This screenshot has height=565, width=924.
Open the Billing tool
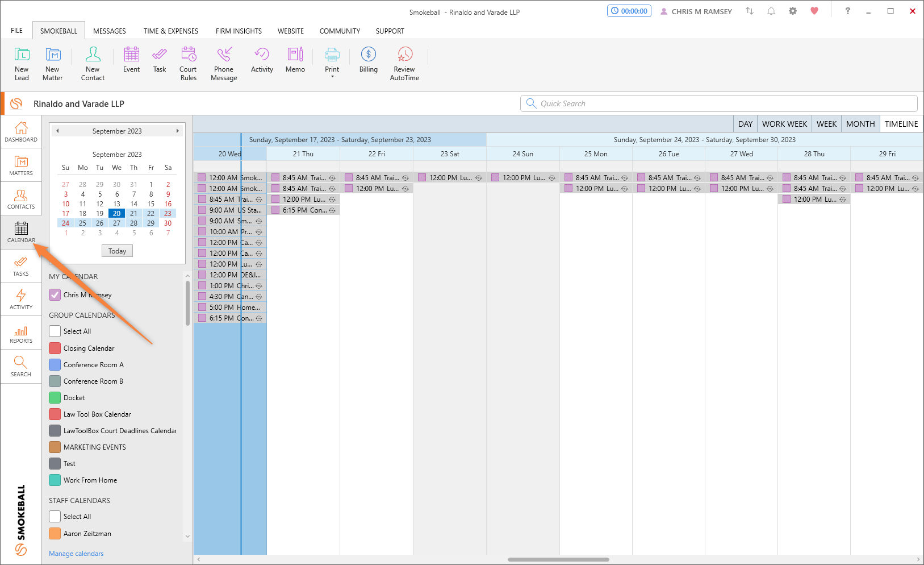tap(368, 60)
